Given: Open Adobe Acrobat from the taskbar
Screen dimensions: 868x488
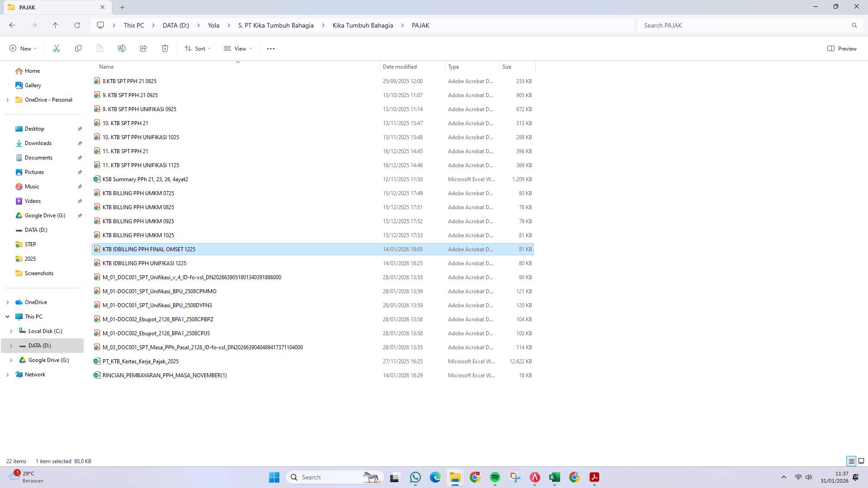Looking at the screenshot, I should [594, 477].
